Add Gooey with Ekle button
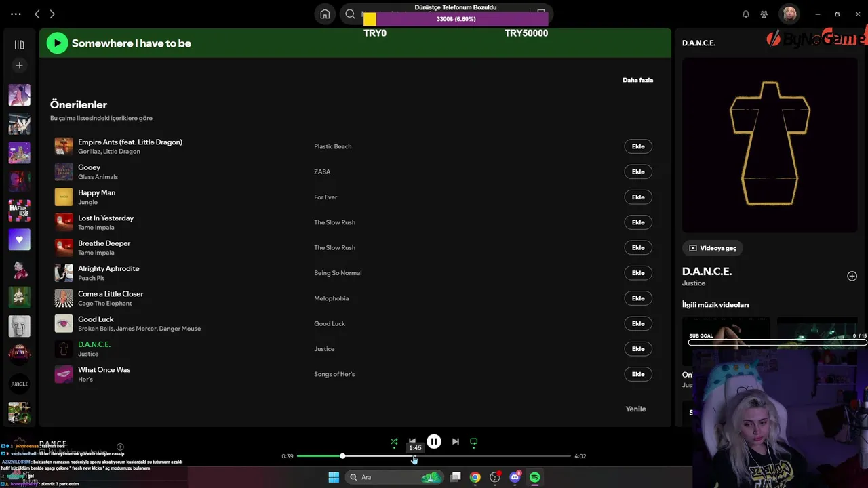 click(638, 171)
